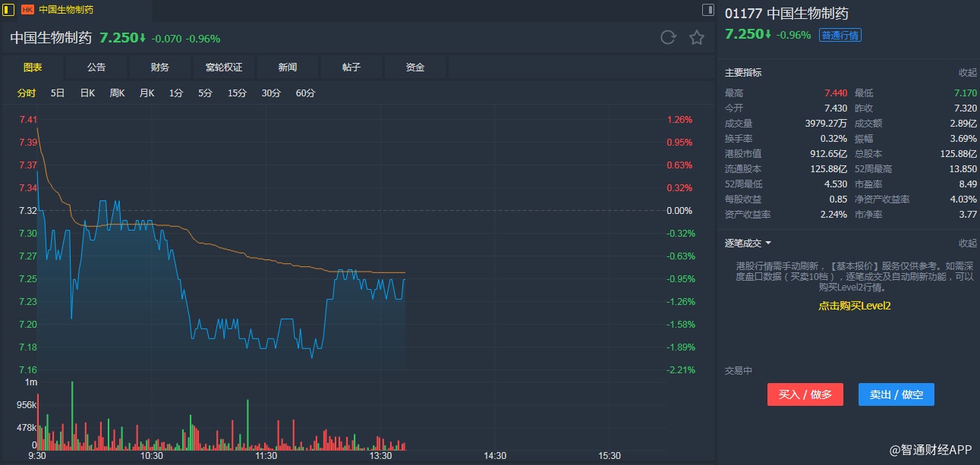Expand the 逐笔成交 dropdown arrow
Image resolution: width=980 pixels, height=465 pixels.
pos(768,243)
